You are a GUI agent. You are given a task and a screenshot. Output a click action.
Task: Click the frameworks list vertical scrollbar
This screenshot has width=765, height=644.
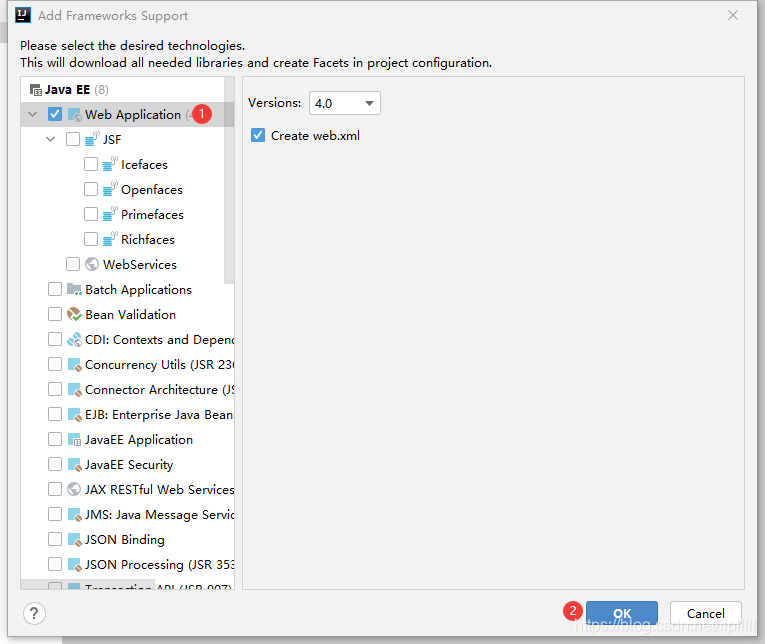(x=229, y=181)
